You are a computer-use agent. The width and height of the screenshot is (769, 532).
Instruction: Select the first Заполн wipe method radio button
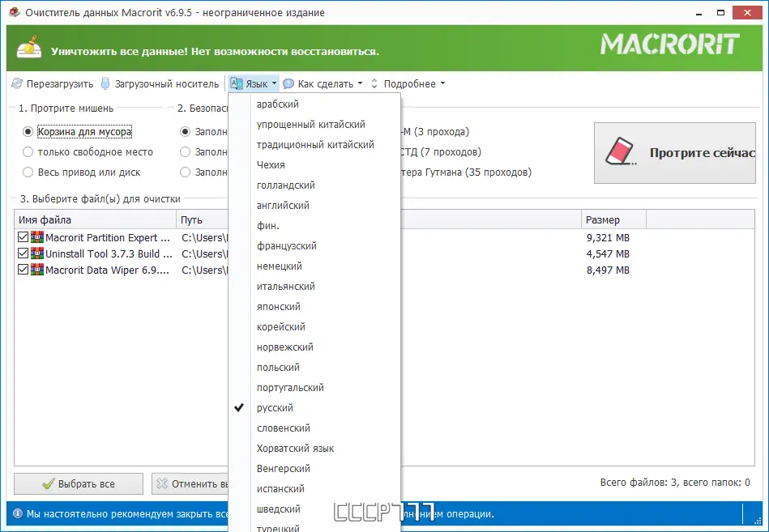click(185, 132)
